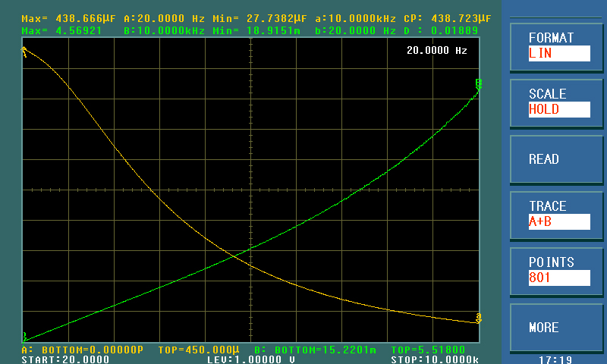Click the LEV:1.00000 V level field
This screenshot has width=607, height=364.
click(251, 359)
